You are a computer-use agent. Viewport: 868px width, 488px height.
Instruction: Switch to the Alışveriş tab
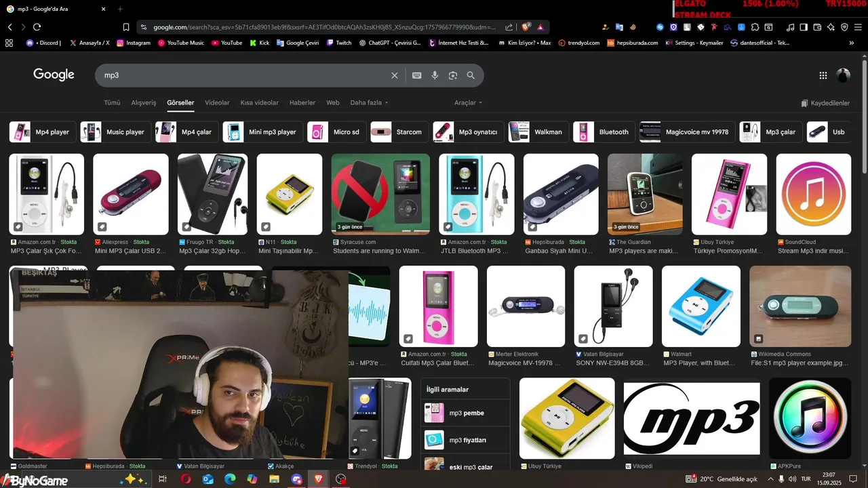tap(144, 103)
